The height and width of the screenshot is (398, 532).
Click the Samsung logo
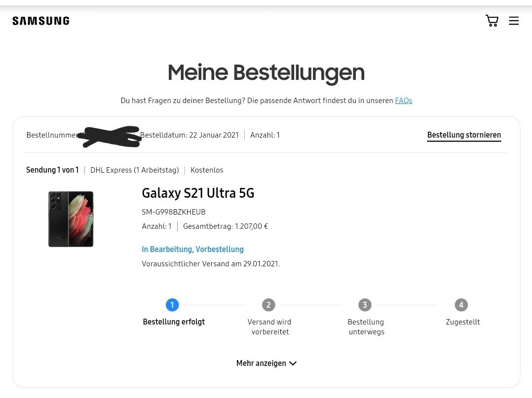pyautogui.click(x=41, y=21)
